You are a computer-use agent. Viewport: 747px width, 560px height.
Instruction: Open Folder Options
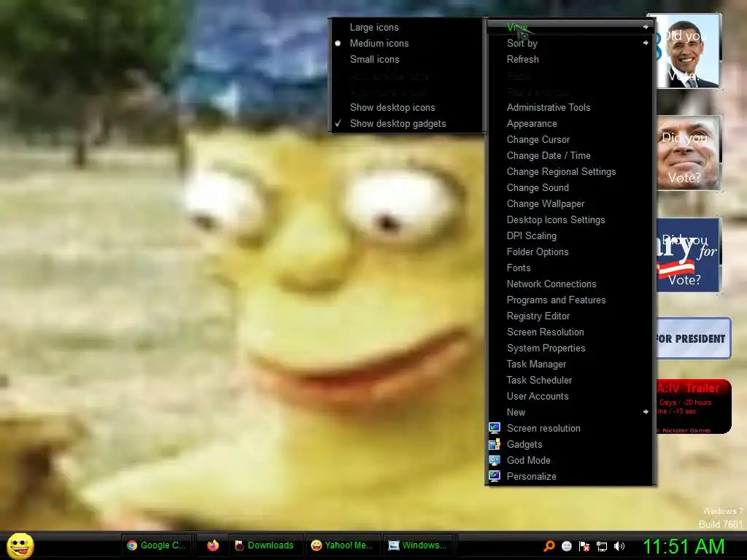tap(570, 252)
